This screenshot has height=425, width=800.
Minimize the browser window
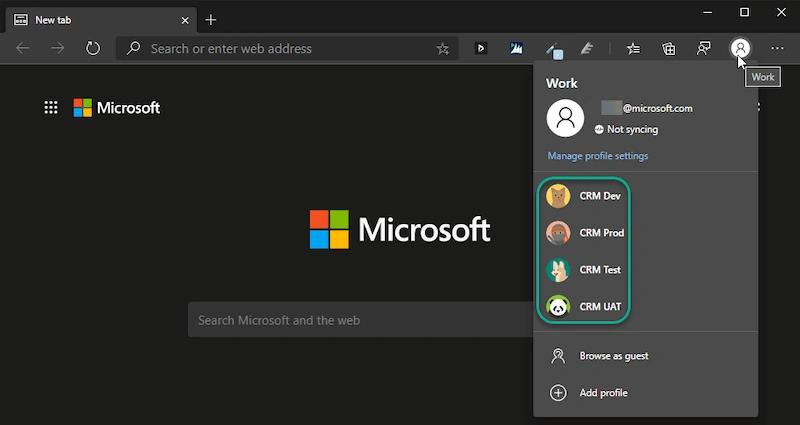[x=707, y=12]
